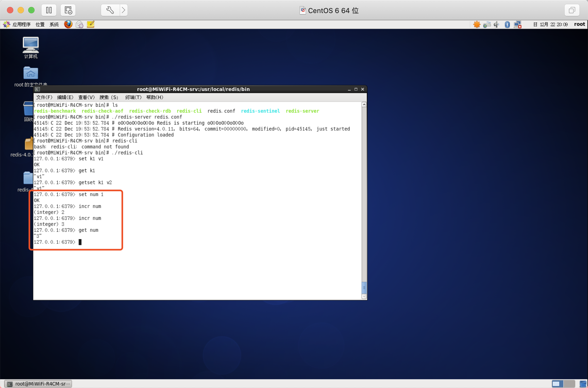This screenshot has width=588, height=388.
Task: Open the 帮助(H) help menu
Action: (x=154, y=97)
